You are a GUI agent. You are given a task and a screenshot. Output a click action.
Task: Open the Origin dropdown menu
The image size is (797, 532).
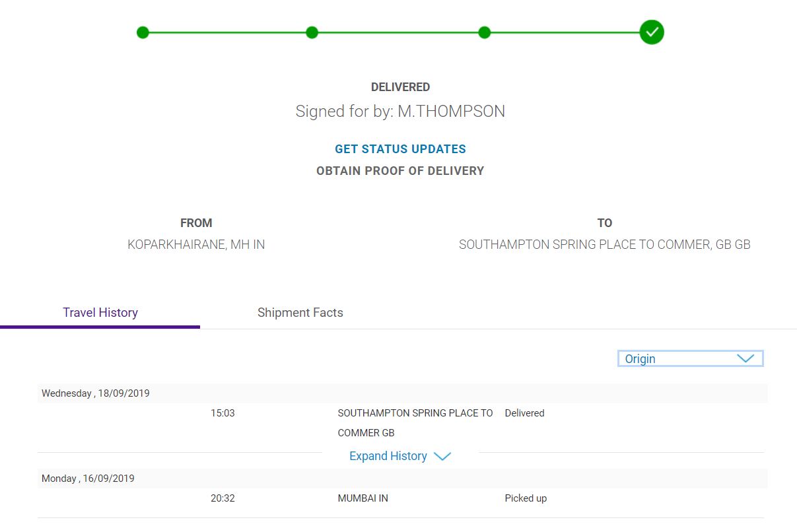pos(690,358)
